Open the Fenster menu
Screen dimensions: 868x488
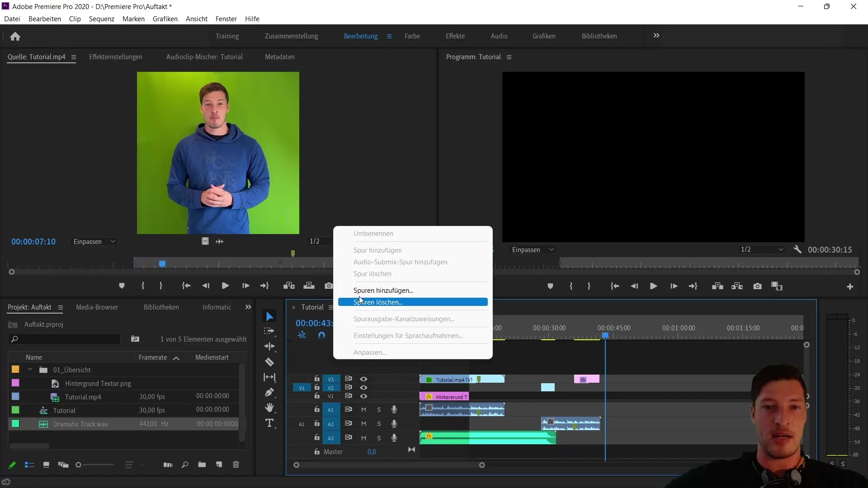pos(226,19)
